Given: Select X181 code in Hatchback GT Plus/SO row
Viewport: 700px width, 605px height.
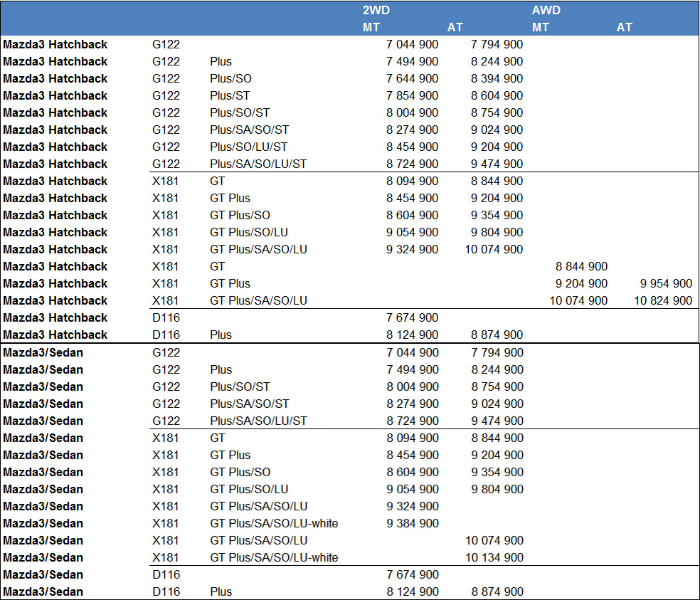Looking at the screenshot, I should click(x=165, y=216).
